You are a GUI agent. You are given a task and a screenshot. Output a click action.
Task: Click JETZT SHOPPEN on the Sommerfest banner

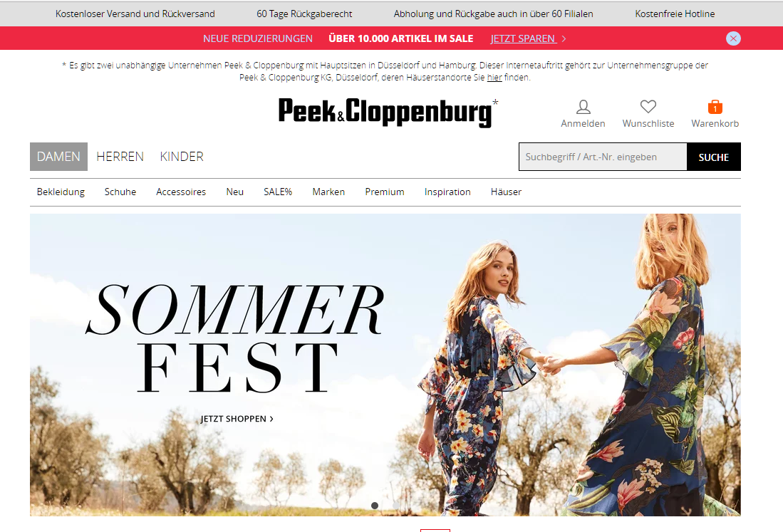pos(237,419)
